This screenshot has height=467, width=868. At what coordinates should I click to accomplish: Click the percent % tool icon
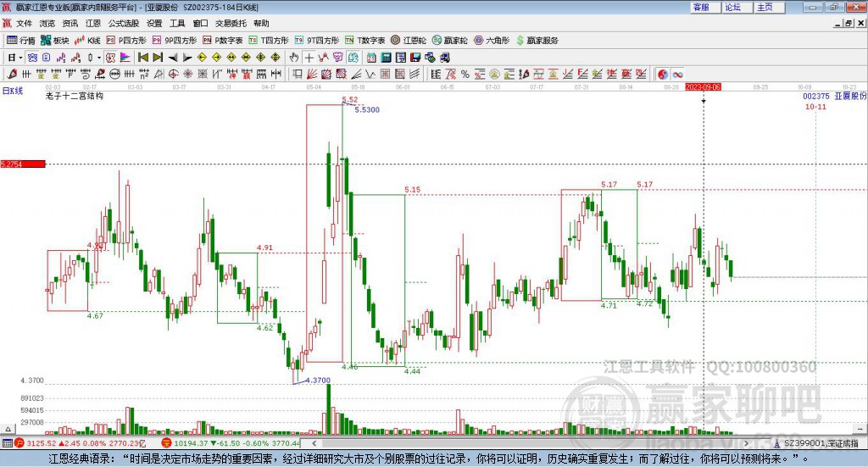465,74
